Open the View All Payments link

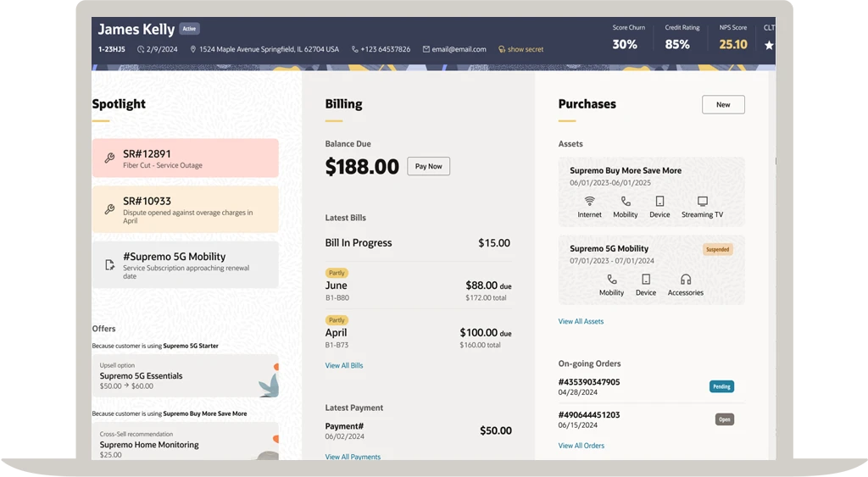(353, 457)
